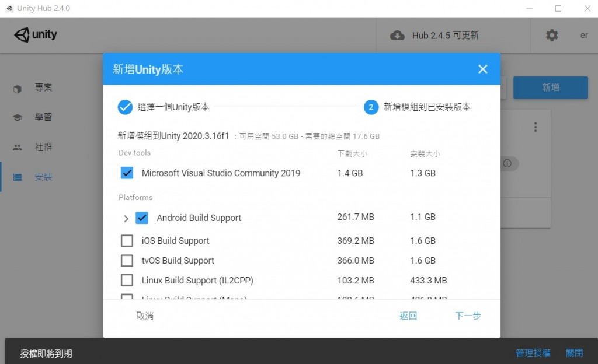This screenshot has width=598, height=364.
Task: Click the 選擇一個Unity版本 step label
Action: point(173,107)
